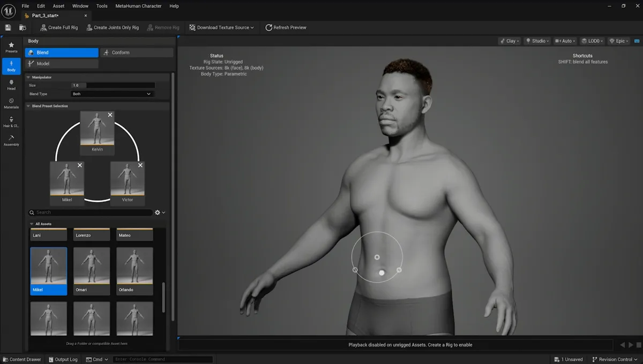Open the Blend Type dropdown
The height and width of the screenshot is (364, 643).
click(112, 94)
